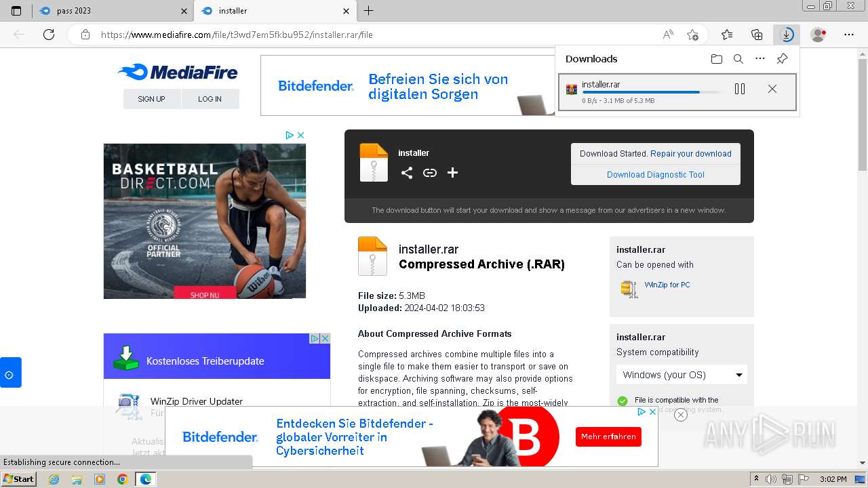Click the Downloads toolbar button

787,35
